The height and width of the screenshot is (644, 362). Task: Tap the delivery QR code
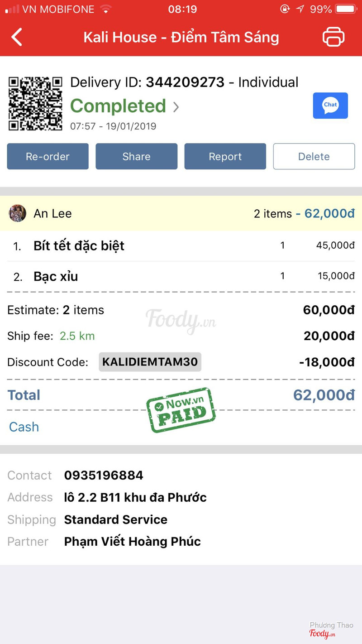pyautogui.click(x=35, y=104)
